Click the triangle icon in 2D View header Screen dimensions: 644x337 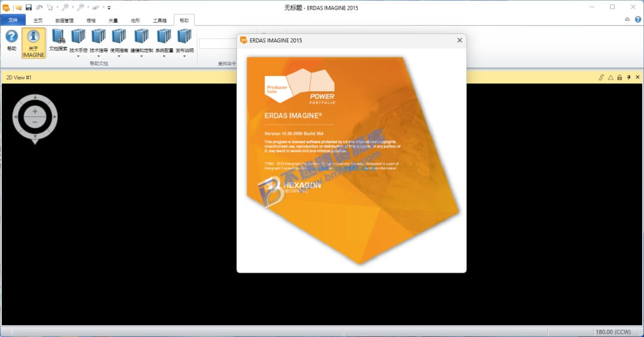(x=611, y=78)
